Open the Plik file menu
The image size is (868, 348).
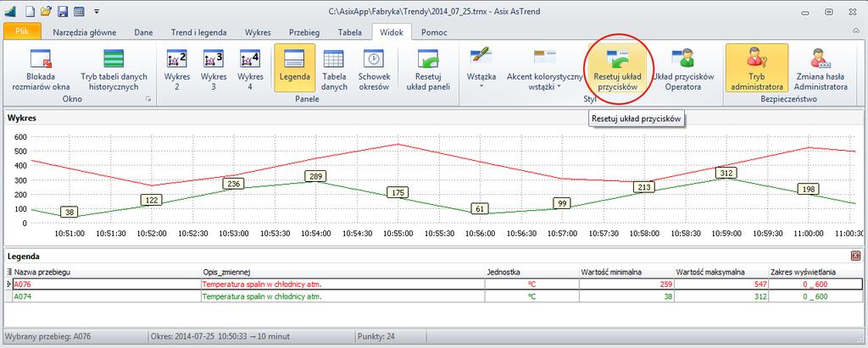click(23, 32)
